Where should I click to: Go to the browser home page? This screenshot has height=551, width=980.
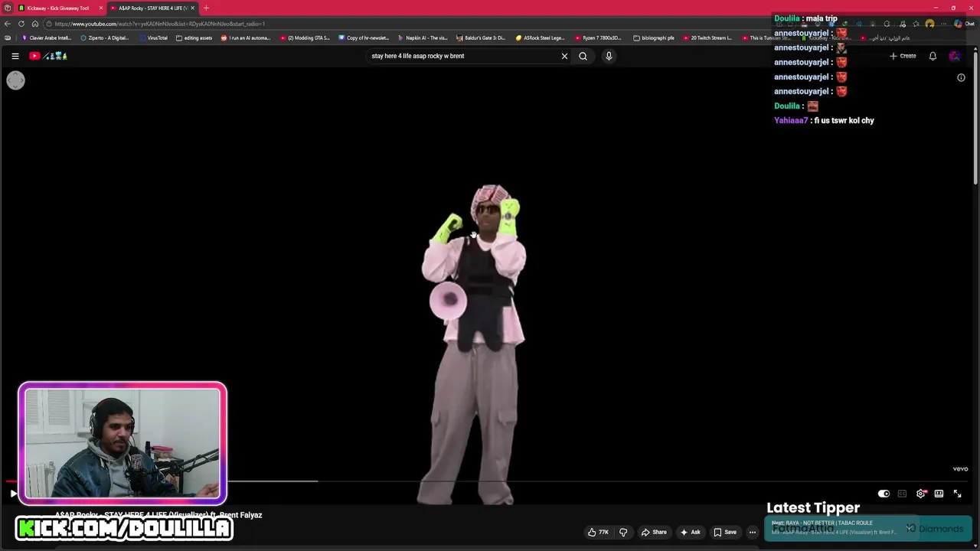click(34, 24)
